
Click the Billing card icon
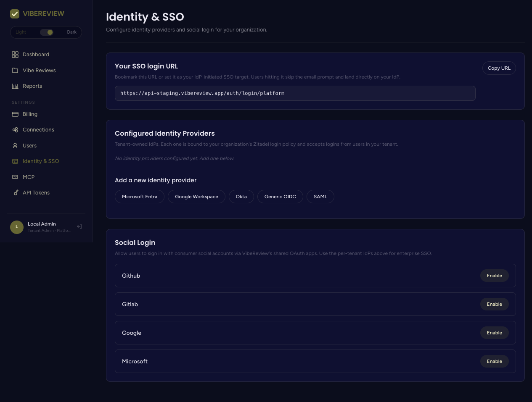[x=15, y=114]
